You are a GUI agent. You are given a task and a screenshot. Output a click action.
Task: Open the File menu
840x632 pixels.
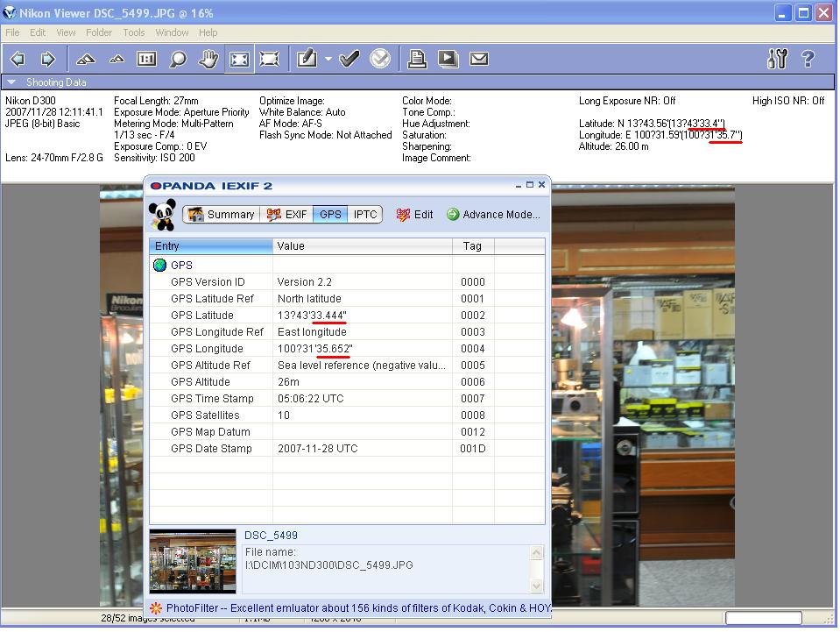12,32
